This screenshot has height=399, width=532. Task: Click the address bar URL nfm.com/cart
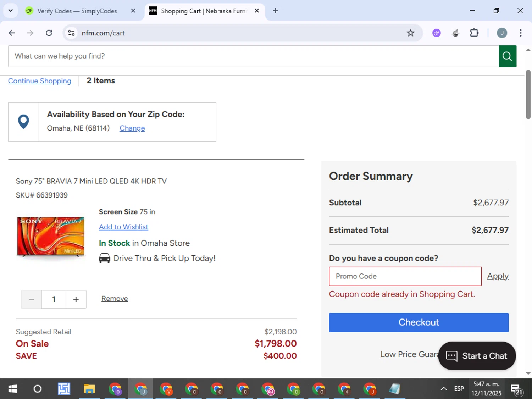103,33
